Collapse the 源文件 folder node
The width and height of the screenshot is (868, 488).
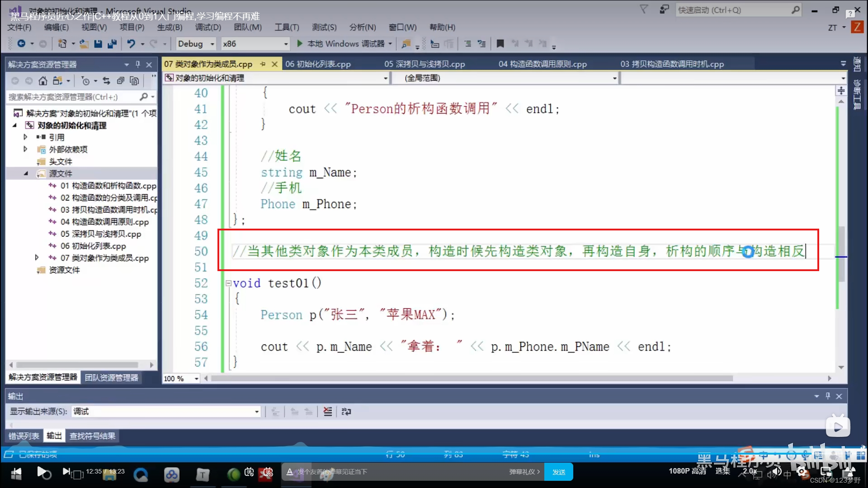(x=26, y=174)
